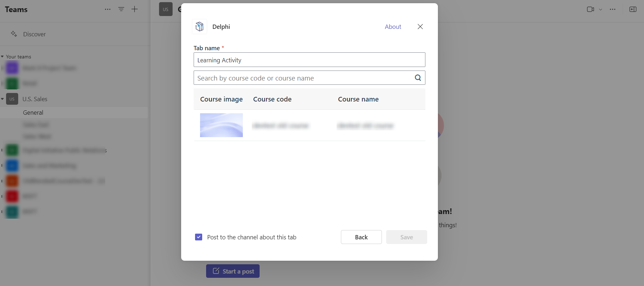Focus the course search field
The image size is (644, 286).
click(303, 78)
